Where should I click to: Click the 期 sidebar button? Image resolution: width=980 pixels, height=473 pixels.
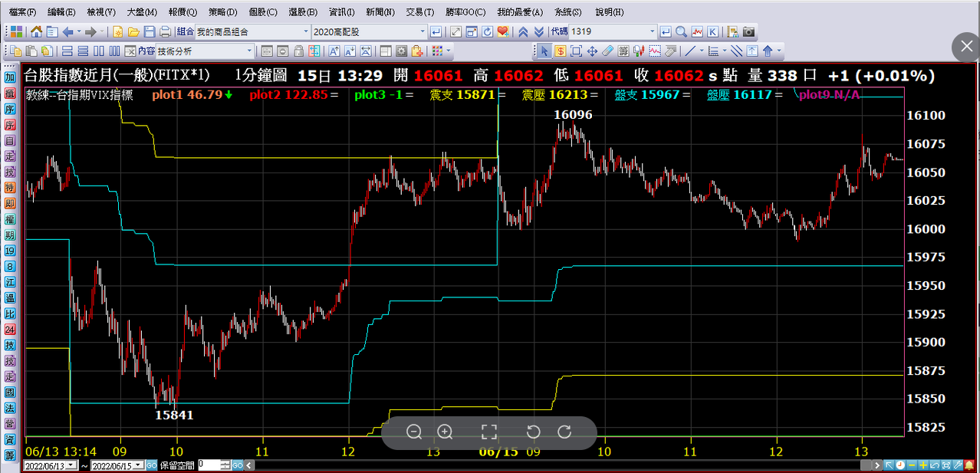tap(11, 235)
